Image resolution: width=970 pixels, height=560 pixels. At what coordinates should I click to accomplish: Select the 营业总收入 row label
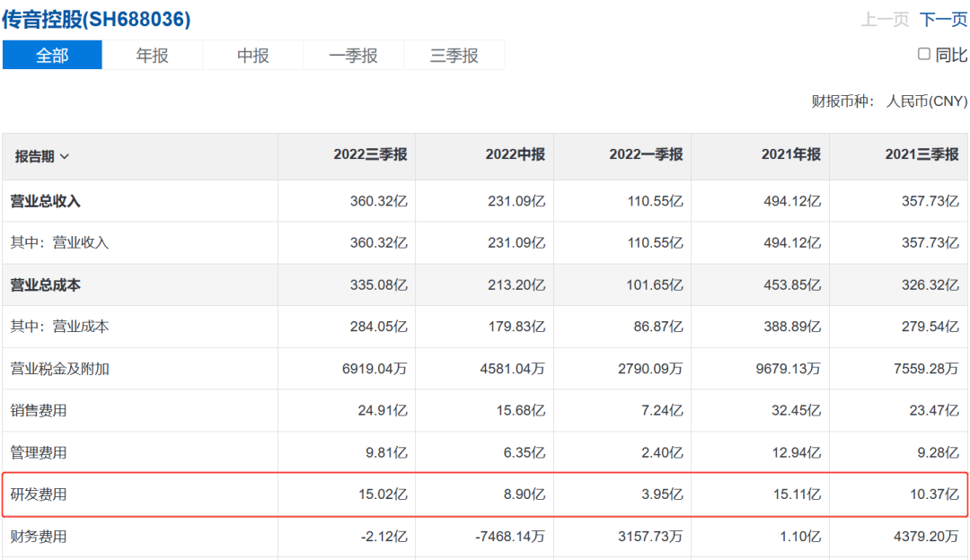point(45,201)
